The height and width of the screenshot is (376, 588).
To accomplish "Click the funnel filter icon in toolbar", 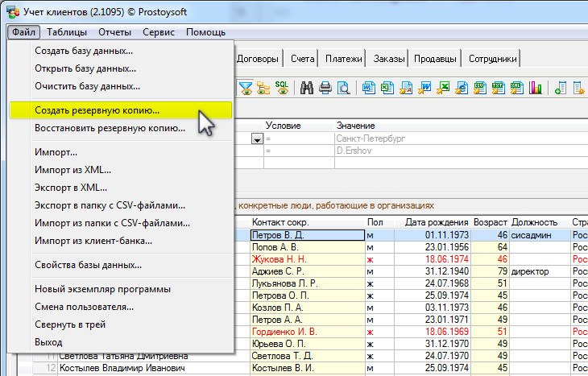I will tap(246, 88).
